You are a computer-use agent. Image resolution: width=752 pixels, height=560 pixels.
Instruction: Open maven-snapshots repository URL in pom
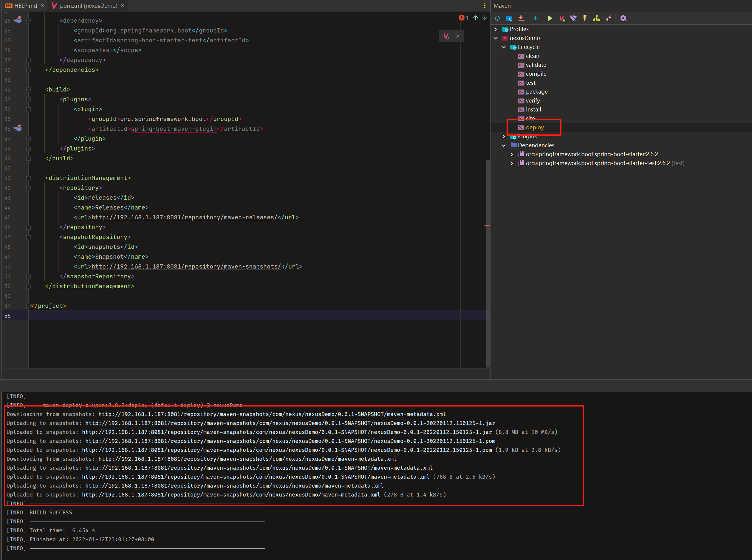tap(186, 266)
